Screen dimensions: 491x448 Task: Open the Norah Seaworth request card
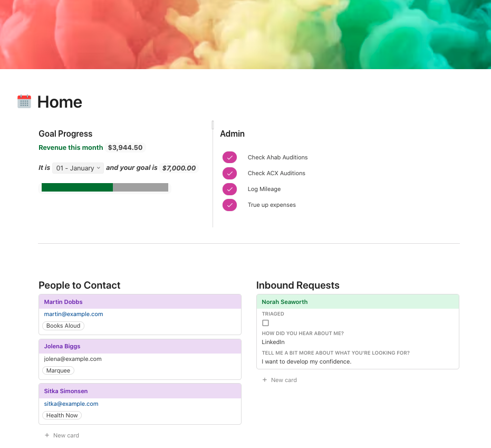tap(285, 302)
